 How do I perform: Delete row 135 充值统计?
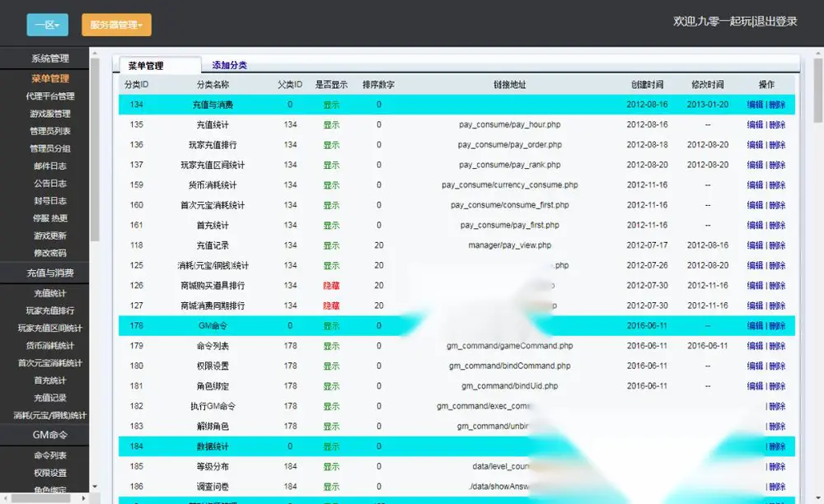coord(777,124)
